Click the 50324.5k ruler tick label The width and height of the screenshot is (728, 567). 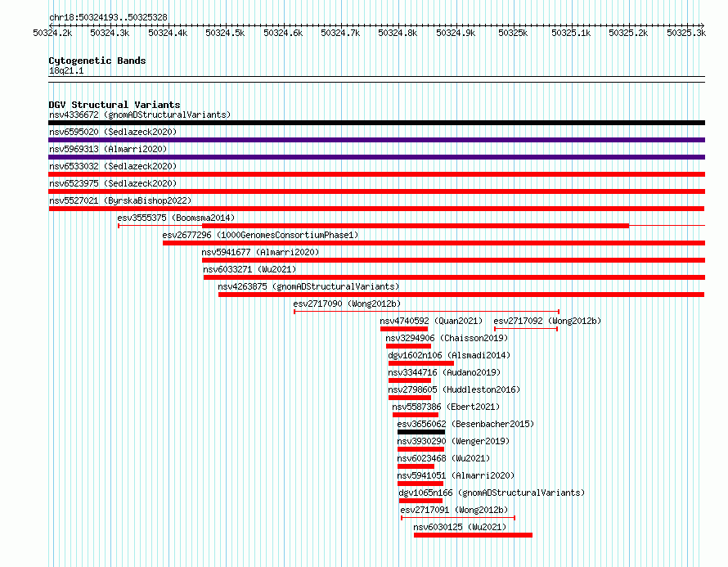(x=225, y=33)
